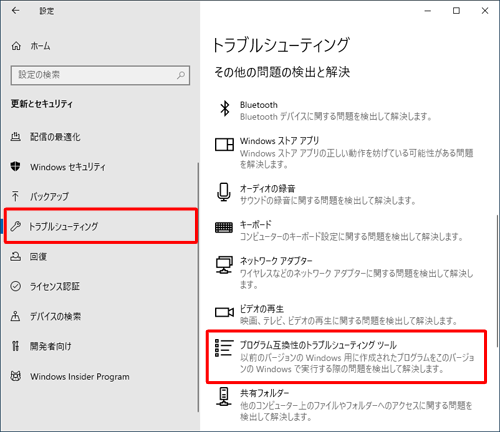Click the server icon for 共有フォルダー
The image size is (500, 432).
click(224, 396)
